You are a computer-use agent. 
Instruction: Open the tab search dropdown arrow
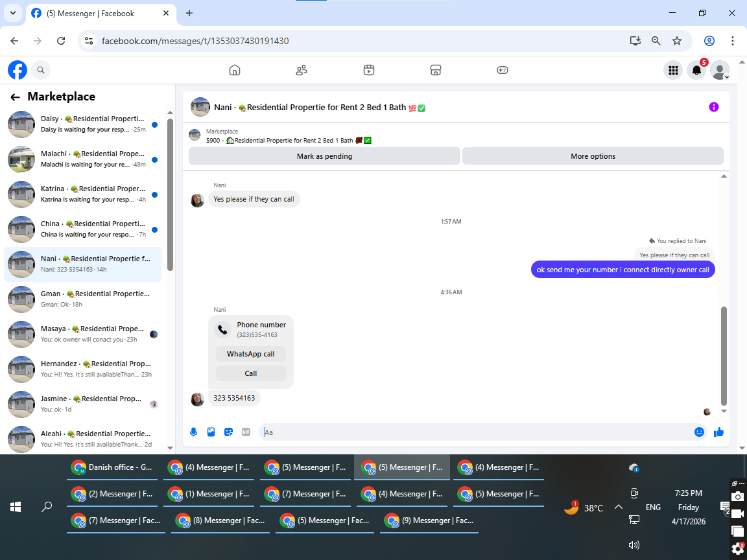[13, 14]
